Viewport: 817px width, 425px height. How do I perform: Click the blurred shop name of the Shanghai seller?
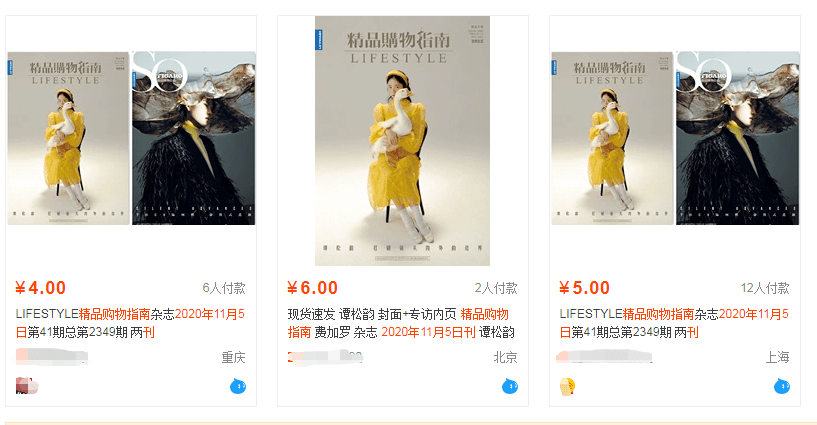click(604, 357)
